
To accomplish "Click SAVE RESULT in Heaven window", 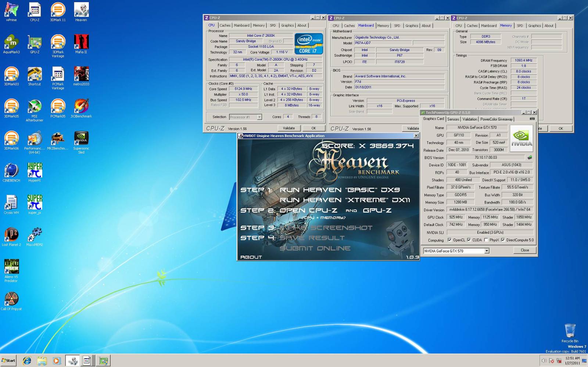I will tap(312, 238).
